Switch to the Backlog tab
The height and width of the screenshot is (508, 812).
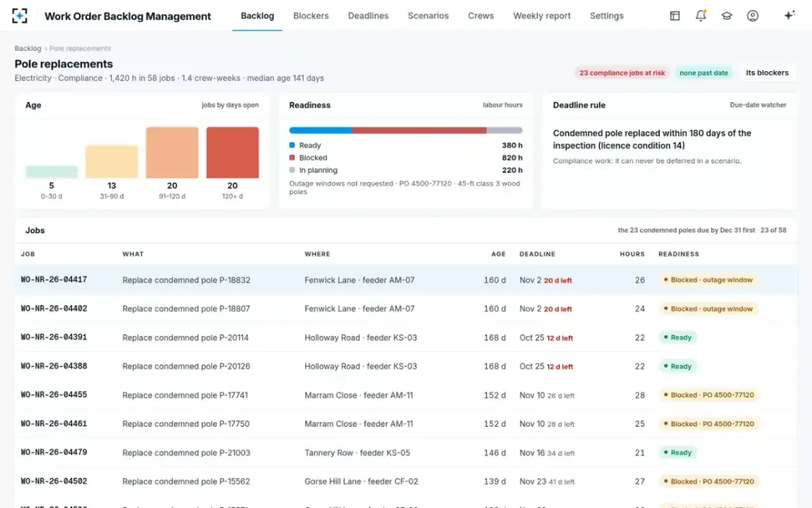pos(257,16)
